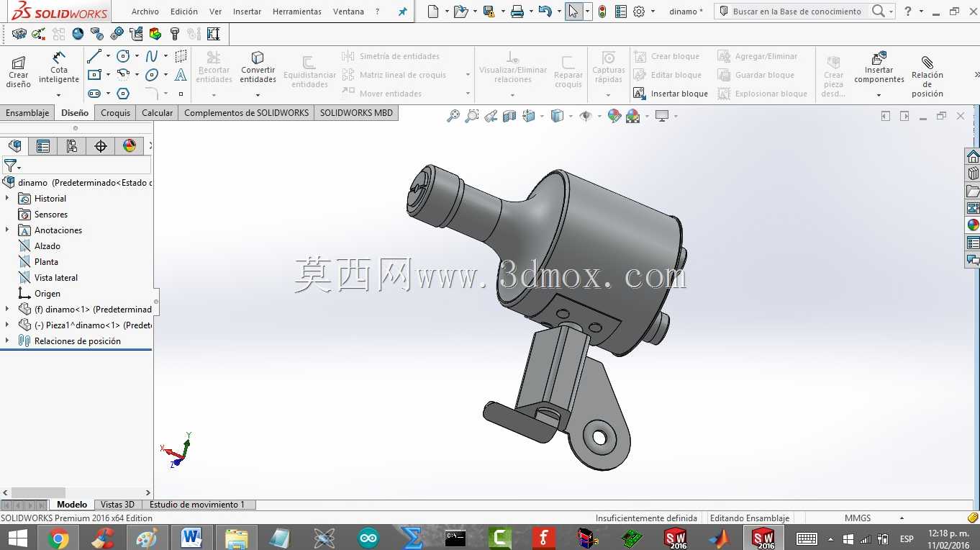Click the Save icon in the top toolbar
The height and width of the screenshot is (550, 980).
pyautogui.click(x=489, y=12)
